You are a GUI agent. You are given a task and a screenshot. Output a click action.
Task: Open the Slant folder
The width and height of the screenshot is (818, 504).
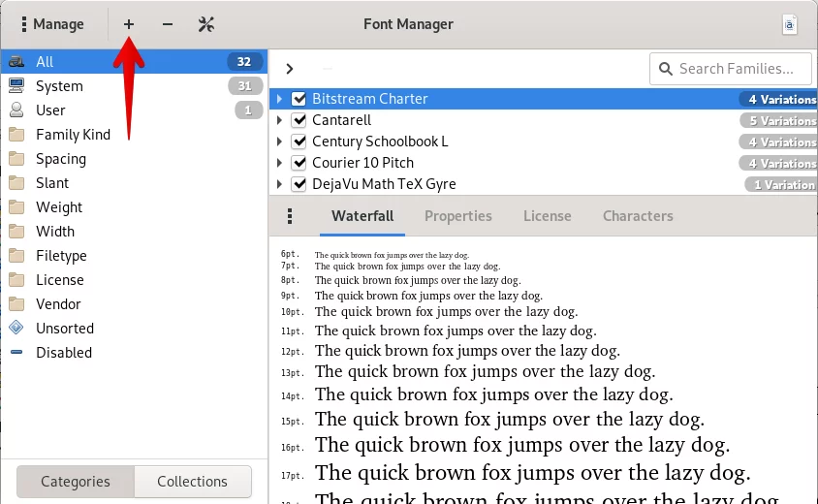134,183
